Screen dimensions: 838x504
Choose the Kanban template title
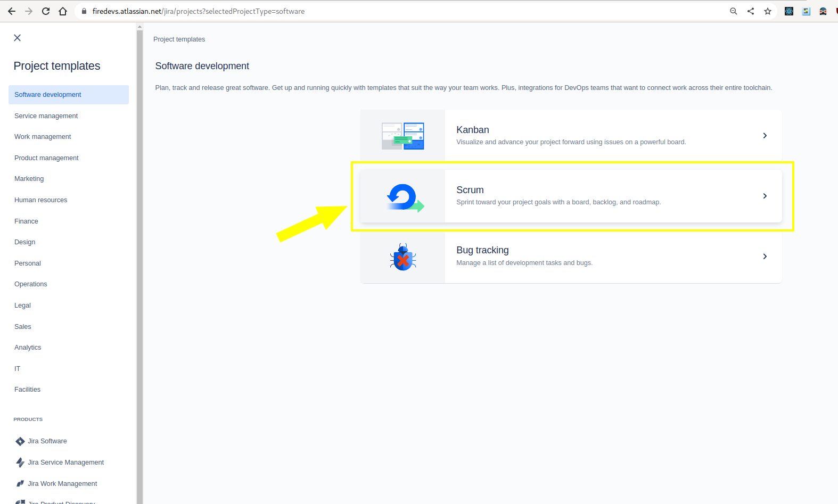pos(473,130)
